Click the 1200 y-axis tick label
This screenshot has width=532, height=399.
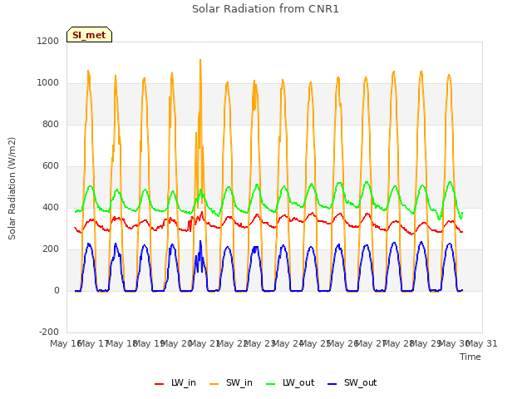[48, 41]
